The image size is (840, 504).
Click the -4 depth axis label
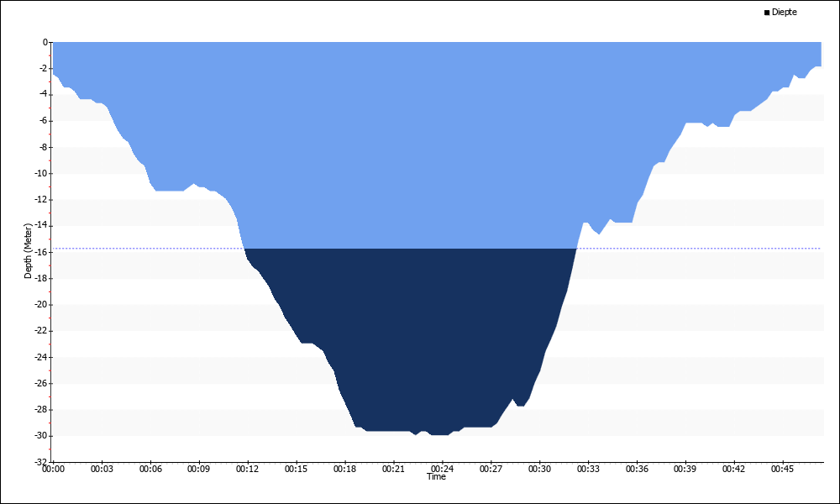[x=44, y=94]
